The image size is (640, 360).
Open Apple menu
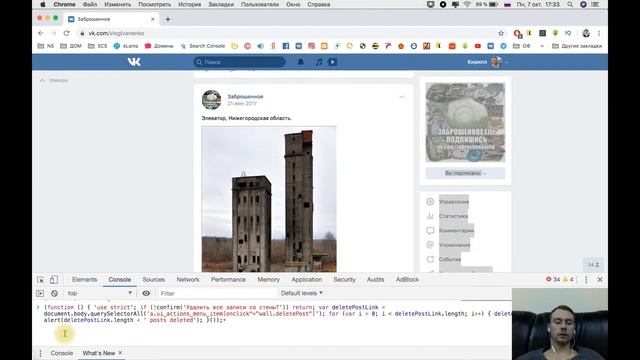pos(43,4)
